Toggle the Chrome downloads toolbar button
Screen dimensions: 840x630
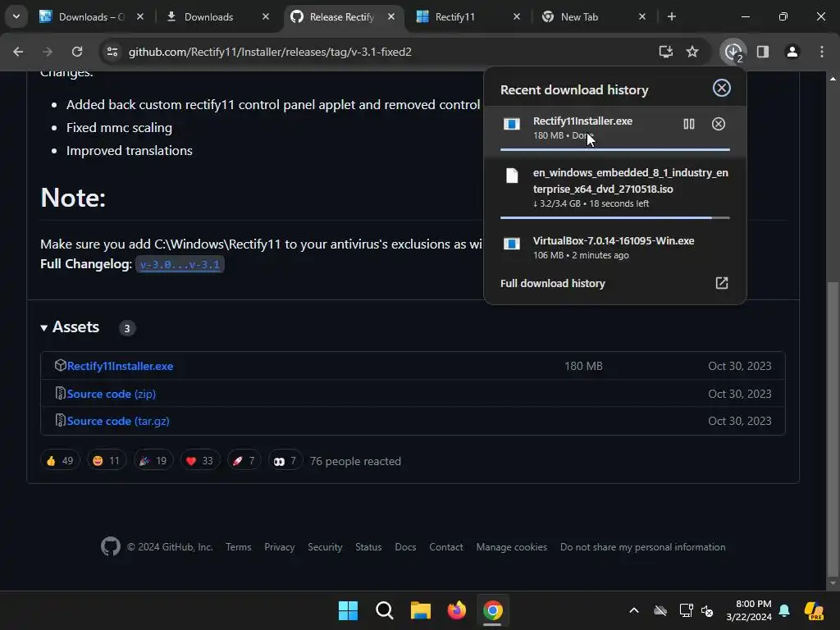(x=733, y=52)
